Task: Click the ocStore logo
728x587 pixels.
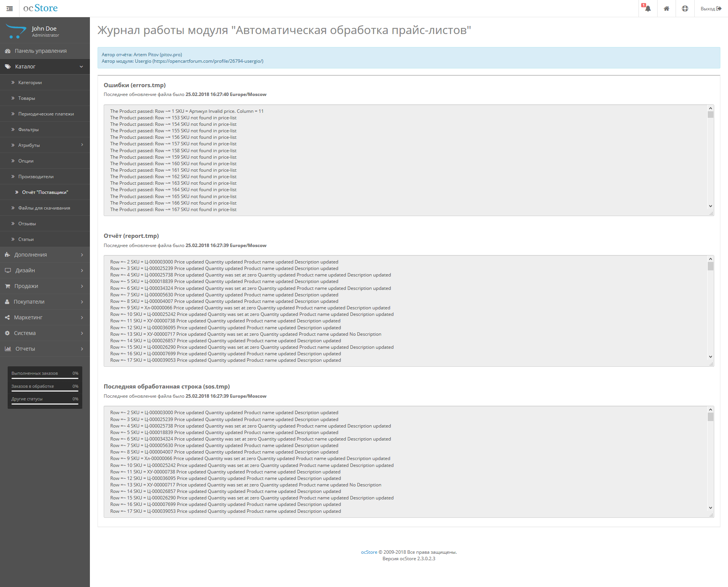Action: pyautogui.click(x=40, y=8)
